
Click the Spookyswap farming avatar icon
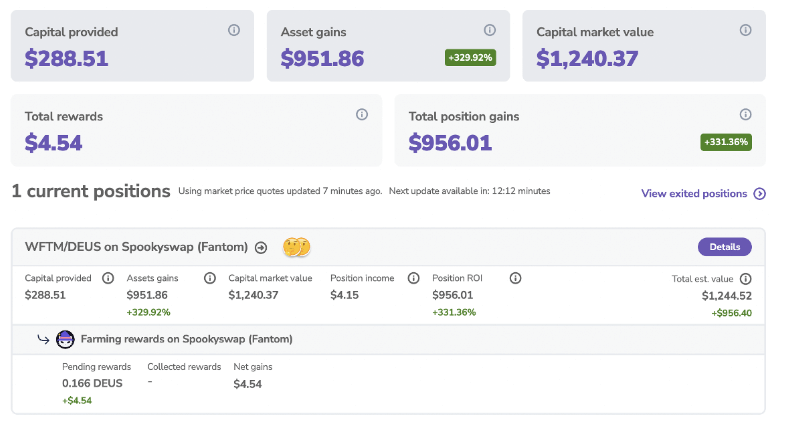[x=66, y=339]
